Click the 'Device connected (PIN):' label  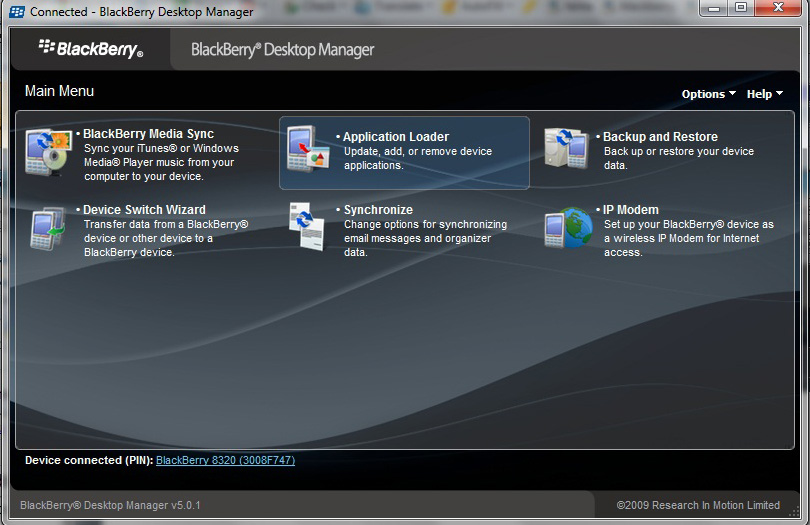(89, 460)
